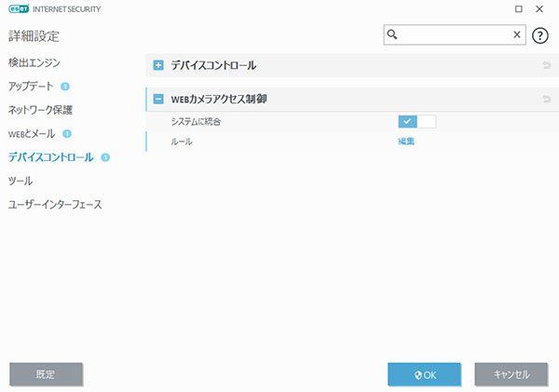Toggle the システムに統合 switch
The image size is (559, 392).
pos(416,122)
